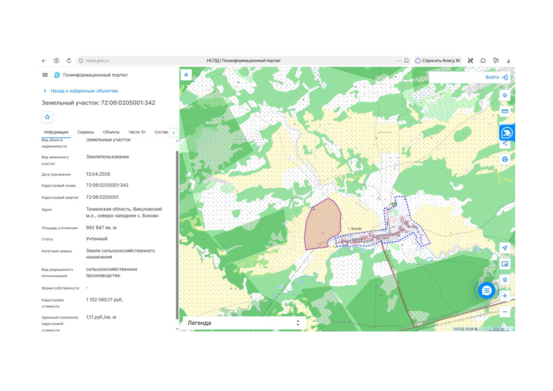The height and width of the screenshot is (391, 553).
Task: Click the cadastral quarter 72:06:0205001 value
Action: coord(102,197)
